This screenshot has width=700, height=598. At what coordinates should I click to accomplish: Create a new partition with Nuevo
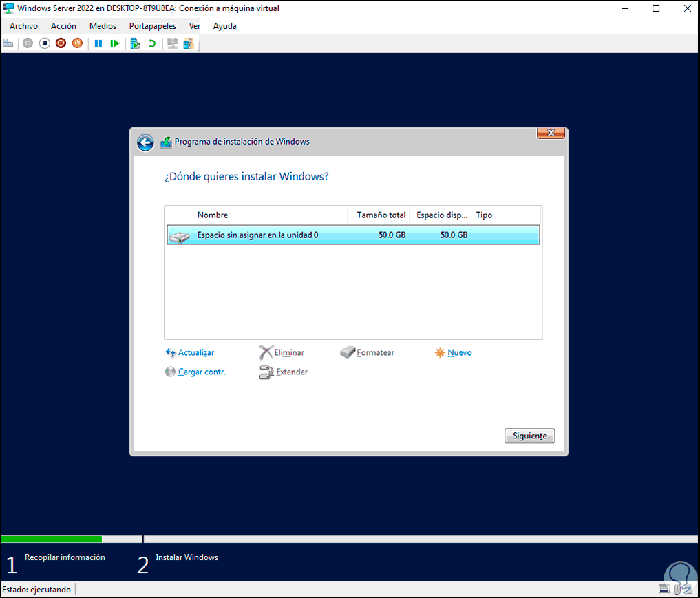[x=459, y=352]
